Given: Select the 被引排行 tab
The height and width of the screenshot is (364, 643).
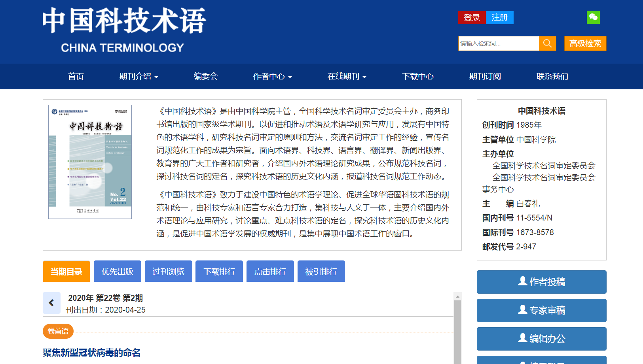Looking at the screenshot, I should 321,272.
